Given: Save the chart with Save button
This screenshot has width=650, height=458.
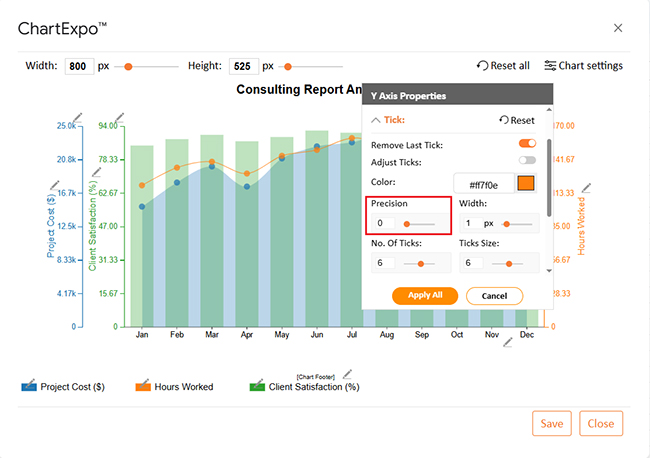Looking at the screenshot, I should coord(551,423).
